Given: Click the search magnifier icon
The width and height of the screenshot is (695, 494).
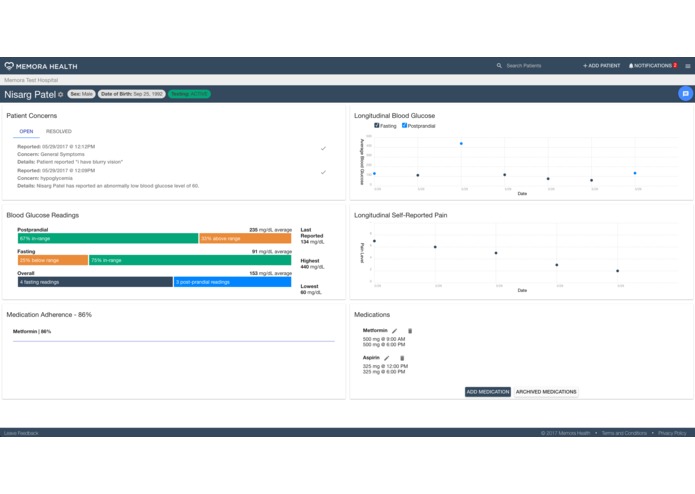Looking at the screenshot, I should (499, 66).
